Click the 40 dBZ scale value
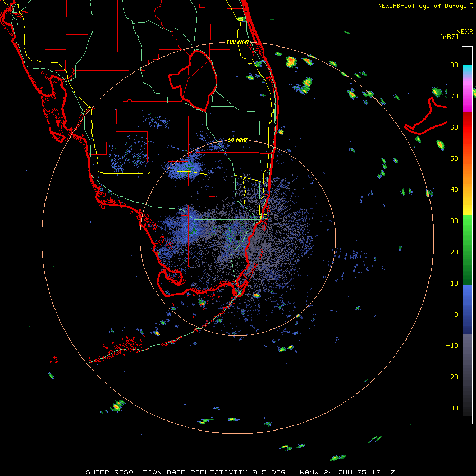476x476 pixels. 454,190
